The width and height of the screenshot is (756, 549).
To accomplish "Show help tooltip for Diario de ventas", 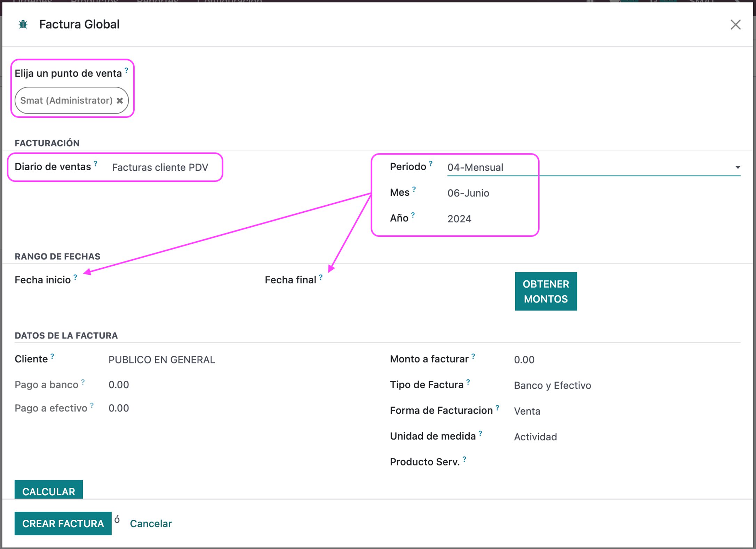I will [x=96, y=163].
